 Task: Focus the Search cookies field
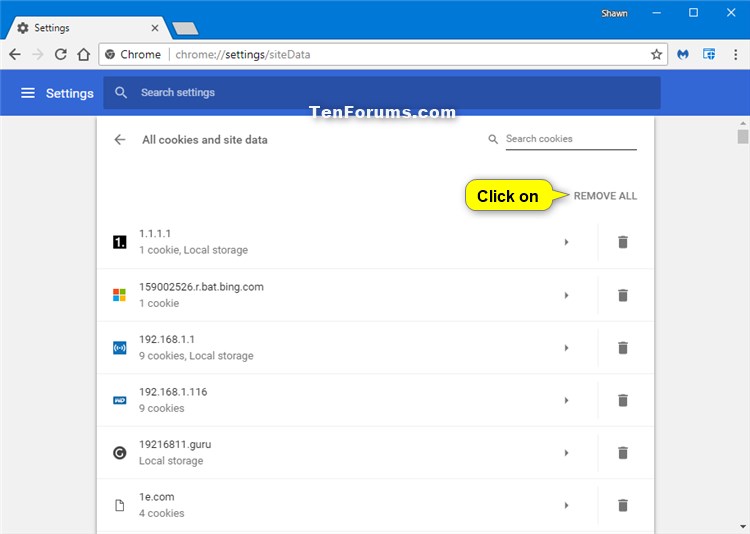pyautogui.click(x=571, y=139)
